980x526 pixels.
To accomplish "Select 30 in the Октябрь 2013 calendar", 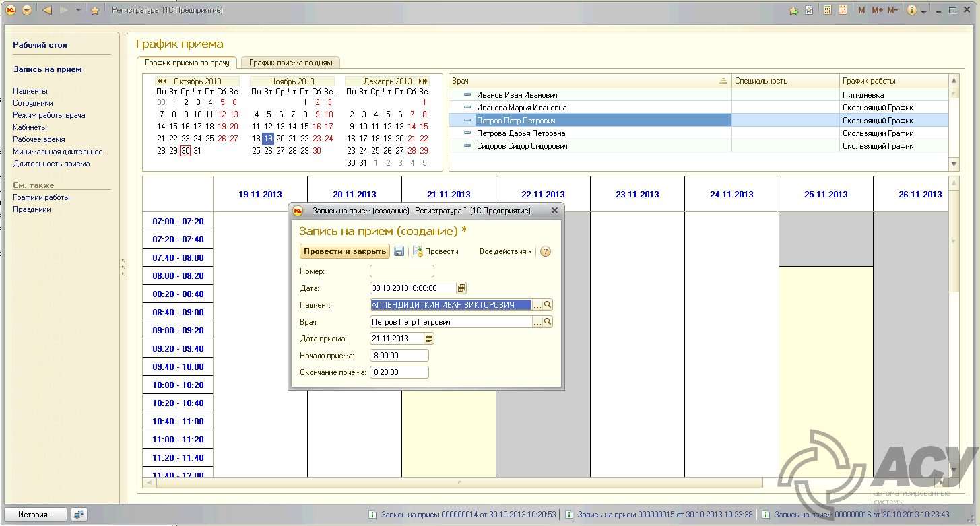I will point(185,151).
